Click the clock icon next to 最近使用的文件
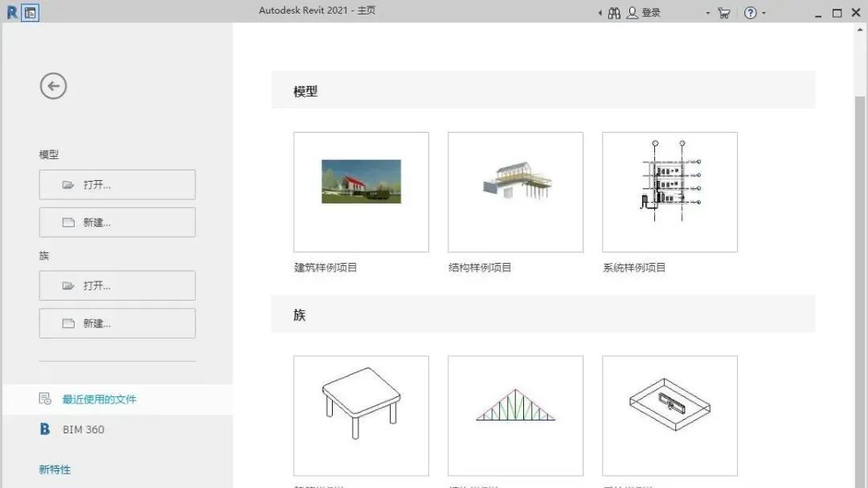This screenshot has height=488, width=868. coord(47,399)
